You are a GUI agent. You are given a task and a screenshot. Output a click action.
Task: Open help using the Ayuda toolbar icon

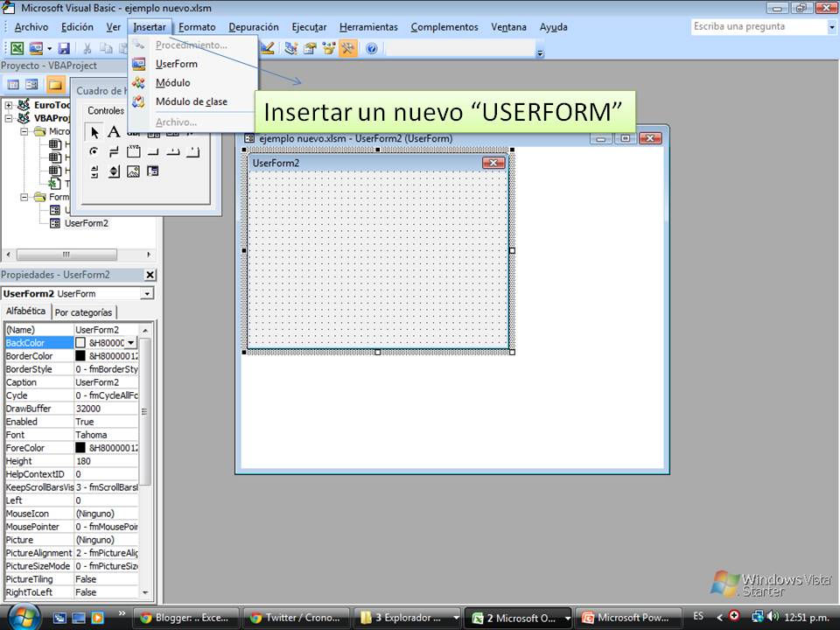pos(371,48)
